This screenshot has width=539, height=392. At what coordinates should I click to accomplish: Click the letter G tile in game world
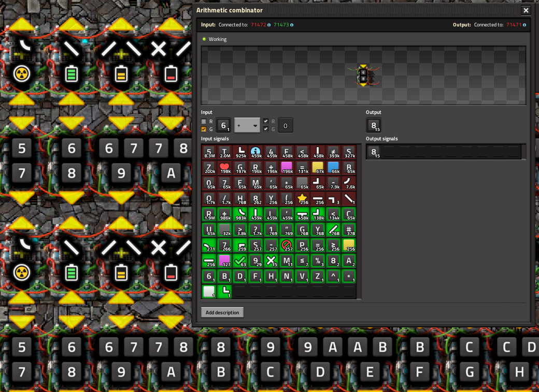click(x=470, y=372)
